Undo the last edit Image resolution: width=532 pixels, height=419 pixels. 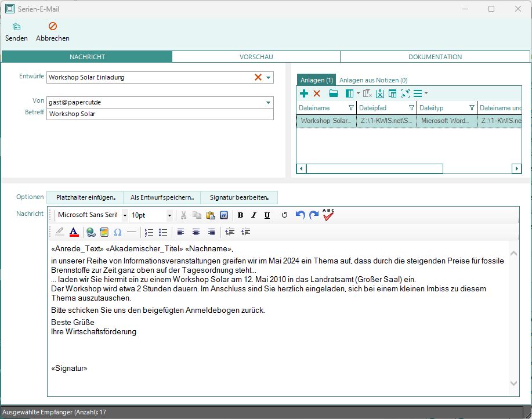click(x=300, y=215)
